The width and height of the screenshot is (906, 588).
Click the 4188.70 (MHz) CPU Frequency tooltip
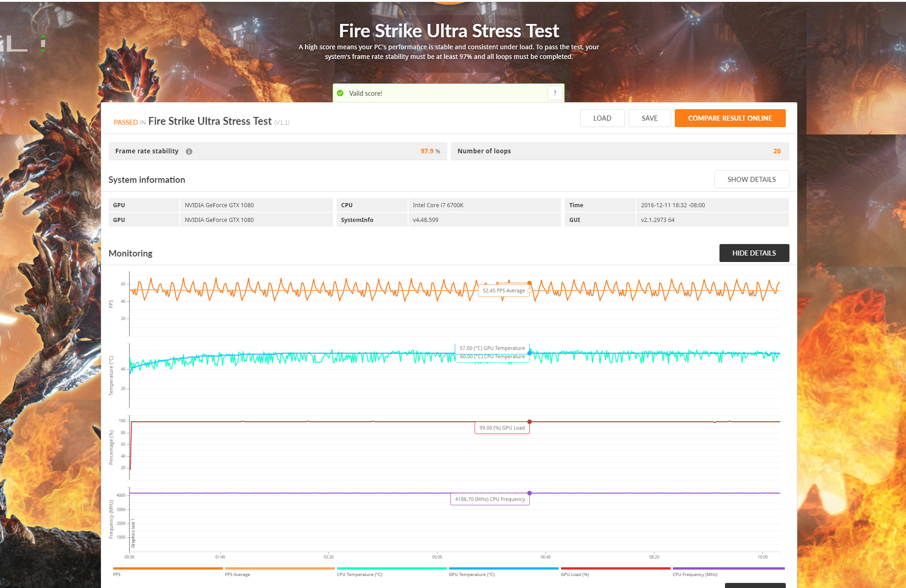490,500
